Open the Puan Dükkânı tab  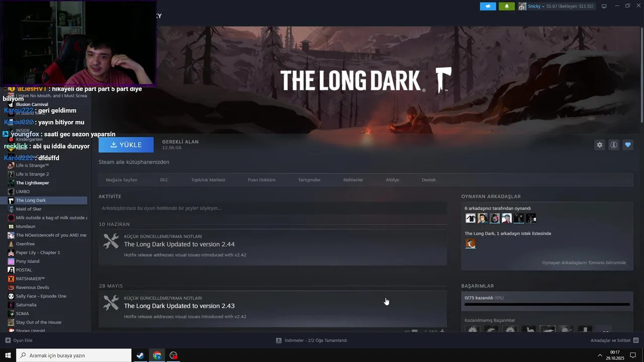(x=261, y=180)
